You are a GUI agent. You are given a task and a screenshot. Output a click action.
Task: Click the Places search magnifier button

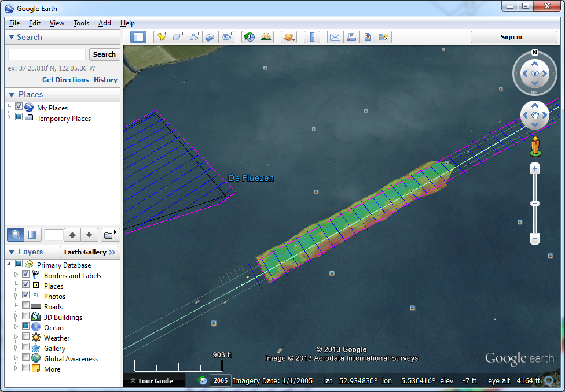click(x=16, y=235)
